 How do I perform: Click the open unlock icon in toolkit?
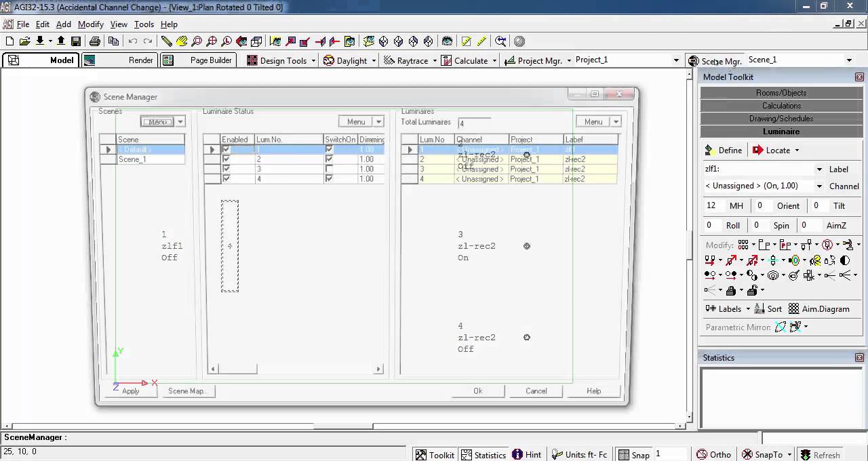pos(751,291)
